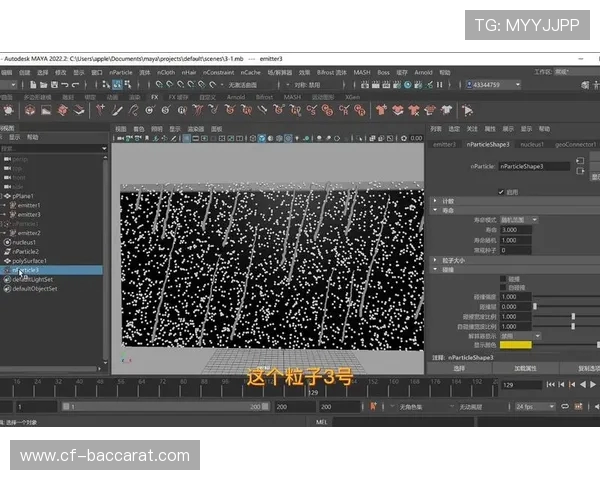Click the nucleus1 node icon in outliner
Screen dimensions: 600x480
pyautogui.click(x=6, y=242)
